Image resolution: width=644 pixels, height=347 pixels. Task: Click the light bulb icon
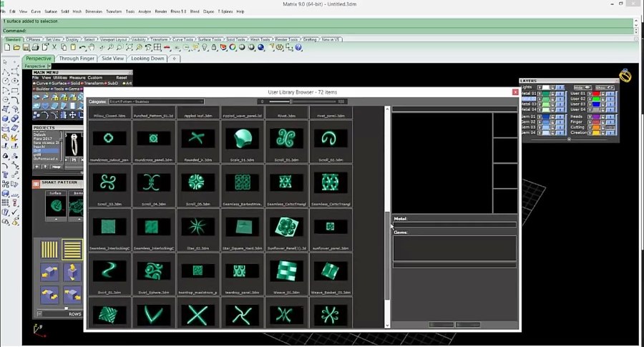(205, 48)
